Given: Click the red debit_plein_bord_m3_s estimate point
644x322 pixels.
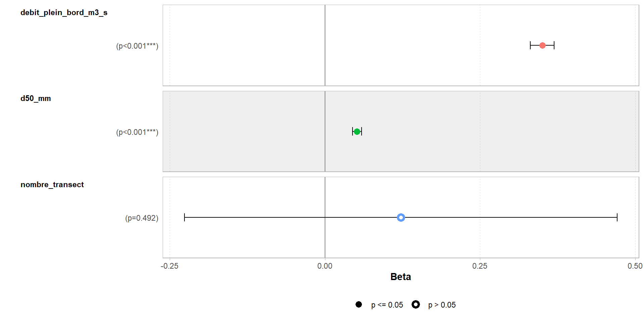Looking at the screenshot, I should click(x=542, y=45).
